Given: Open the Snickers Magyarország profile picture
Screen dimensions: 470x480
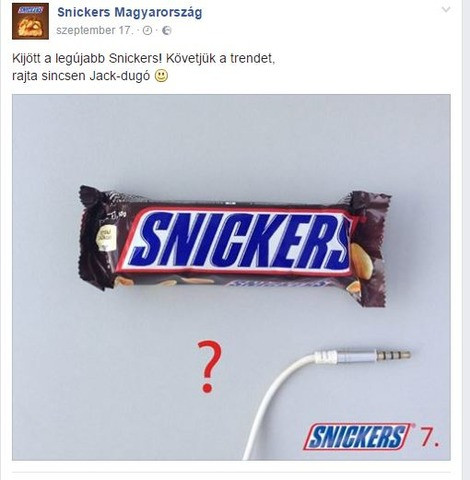Looking at the screenshot, I should coord(30,21).
